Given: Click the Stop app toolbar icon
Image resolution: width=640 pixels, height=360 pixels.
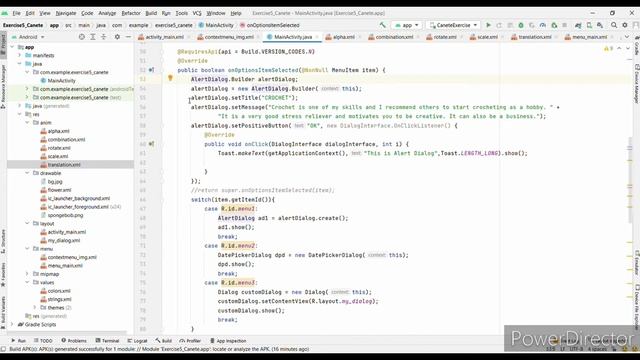Looking at the screenshot, I should [x=564, y=25].
